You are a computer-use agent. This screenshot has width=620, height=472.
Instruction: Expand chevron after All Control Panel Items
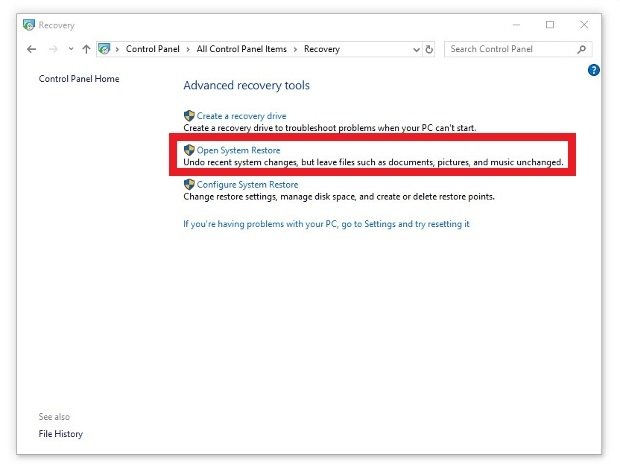point(295,49)
